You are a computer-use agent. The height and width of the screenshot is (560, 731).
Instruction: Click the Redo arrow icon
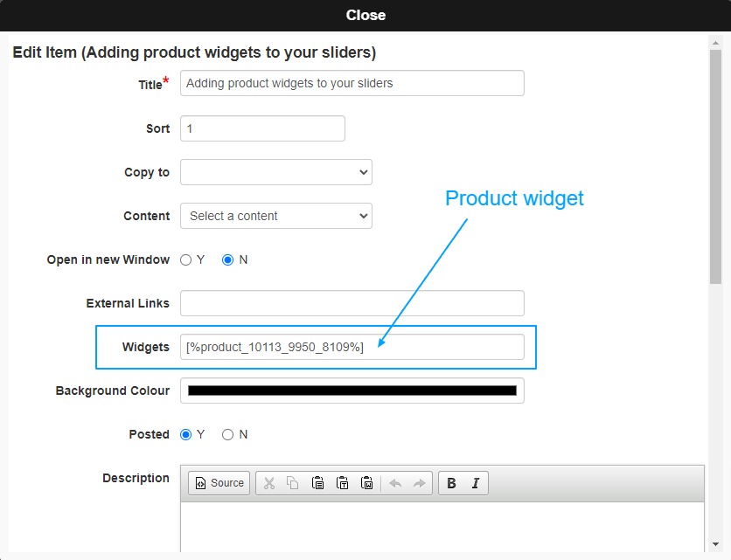pos(420,483)
